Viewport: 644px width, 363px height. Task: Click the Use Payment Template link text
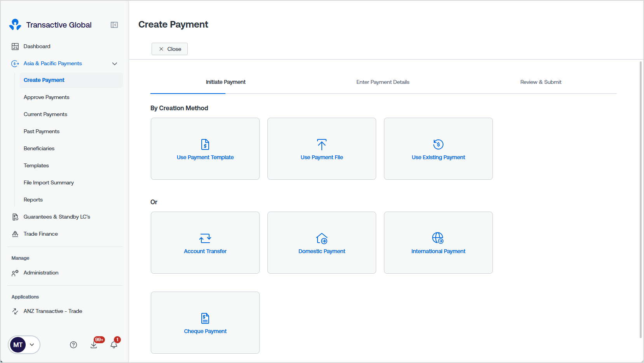click(205, 157)
